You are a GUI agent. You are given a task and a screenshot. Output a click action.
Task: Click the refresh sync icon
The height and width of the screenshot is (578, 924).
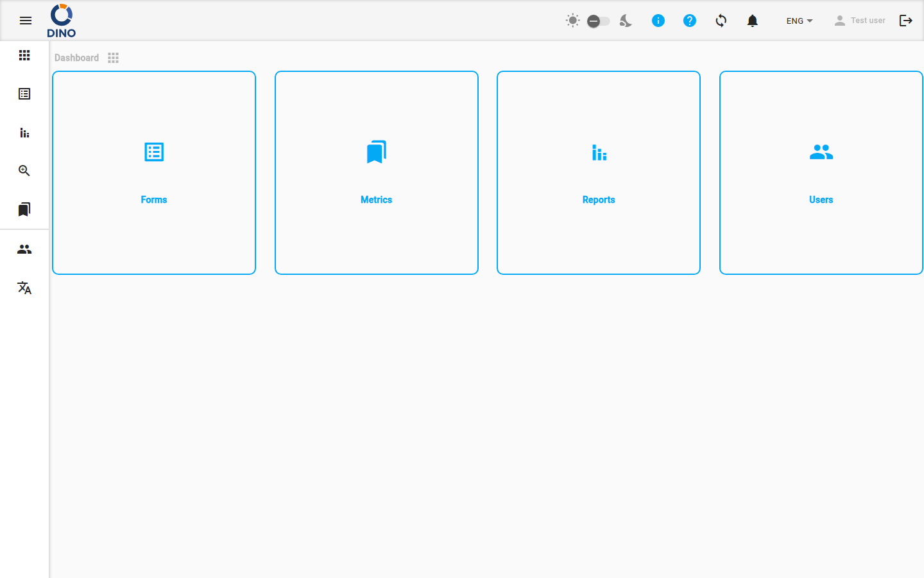[721, 21]
